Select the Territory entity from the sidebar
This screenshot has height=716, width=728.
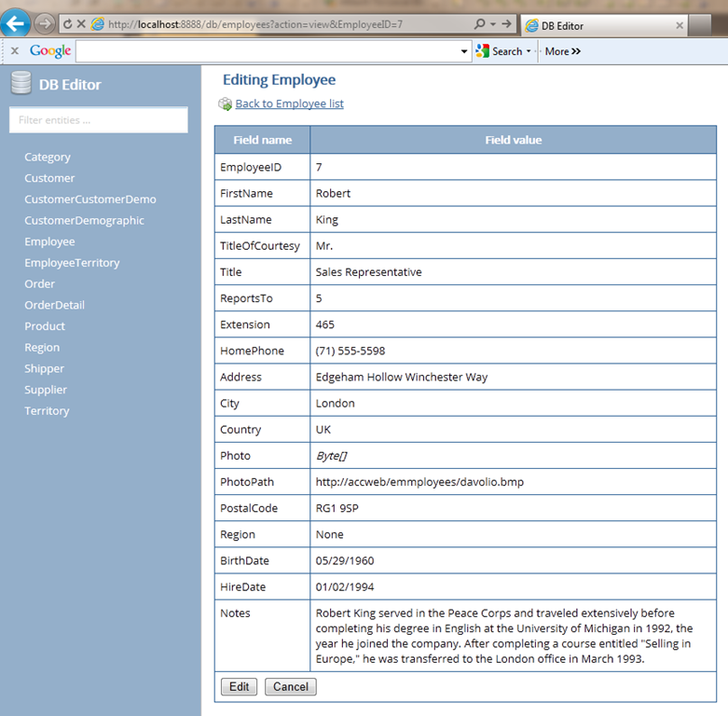click(47, 411)
